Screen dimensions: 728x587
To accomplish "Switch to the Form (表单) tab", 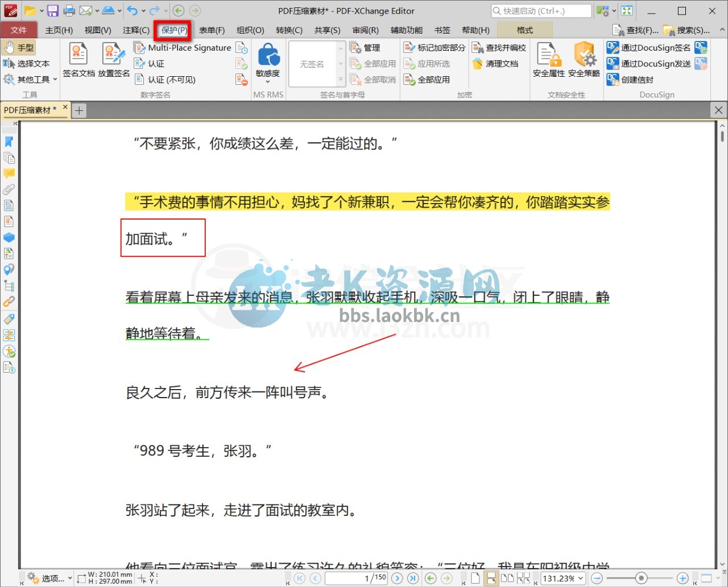I will tap(212, 30).
